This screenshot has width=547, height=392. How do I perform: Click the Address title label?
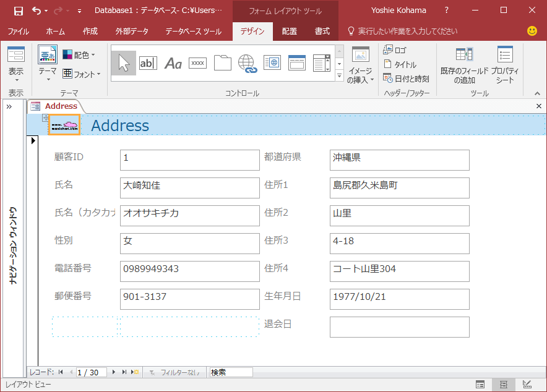pos(120,126)
